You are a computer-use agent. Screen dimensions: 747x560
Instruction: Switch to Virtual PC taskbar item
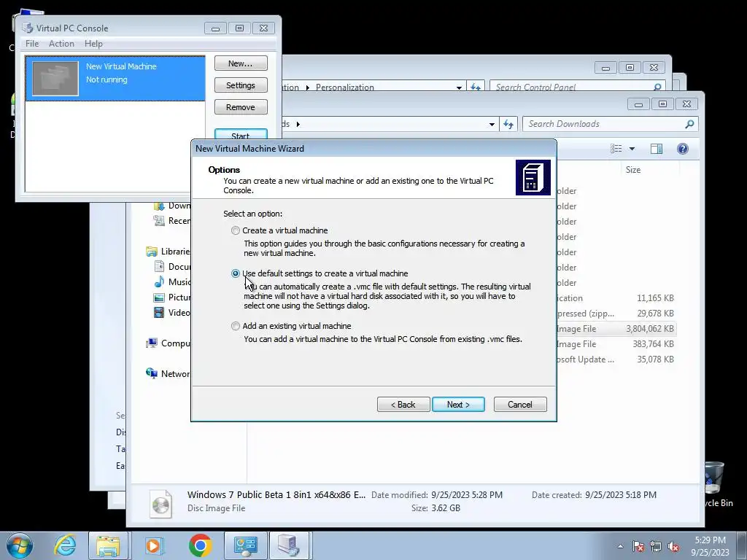click(x=289, y=545)
